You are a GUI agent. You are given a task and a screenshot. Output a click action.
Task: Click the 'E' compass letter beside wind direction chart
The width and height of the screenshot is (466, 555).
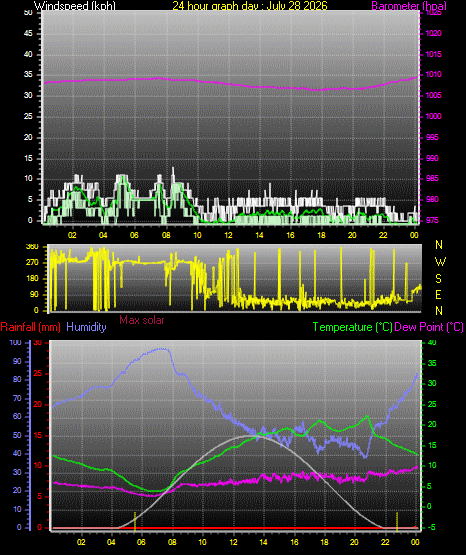(x=439, y=294)
